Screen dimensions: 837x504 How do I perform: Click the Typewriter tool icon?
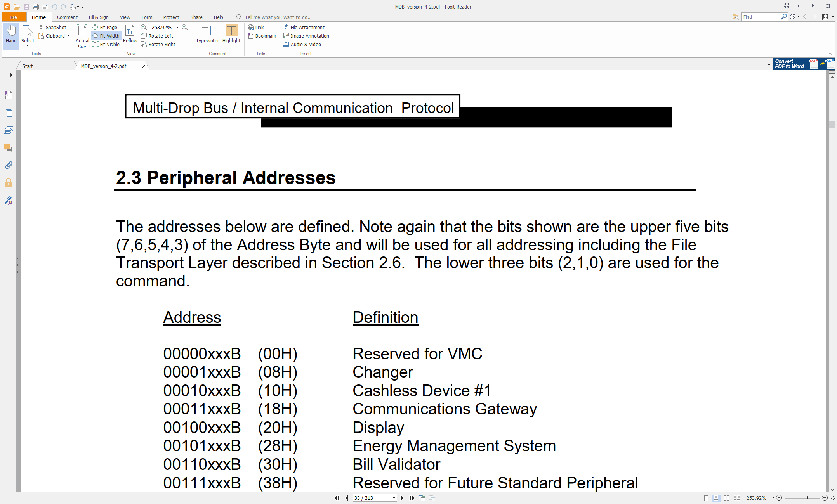tap(207, 31)
